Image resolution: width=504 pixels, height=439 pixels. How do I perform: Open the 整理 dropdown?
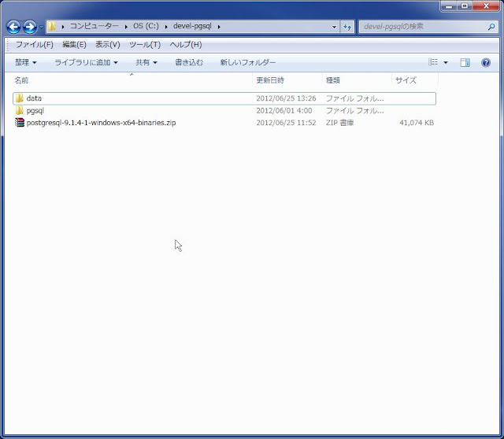26,62
